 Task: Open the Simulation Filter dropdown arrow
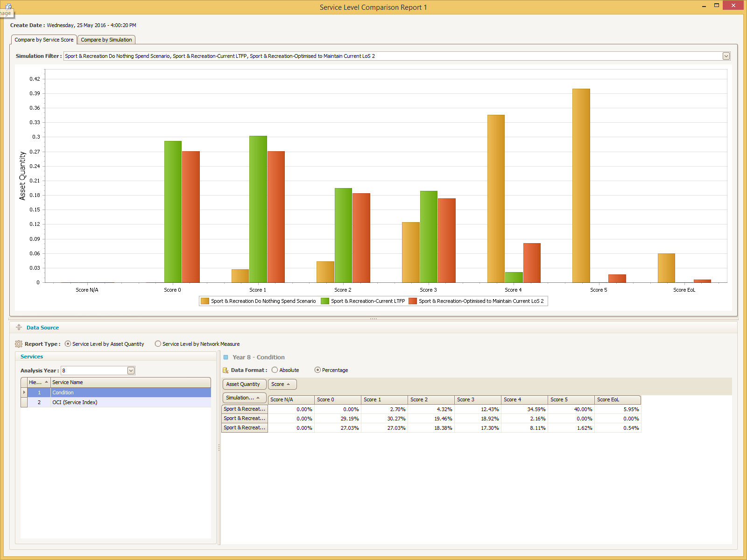[726, 56]
